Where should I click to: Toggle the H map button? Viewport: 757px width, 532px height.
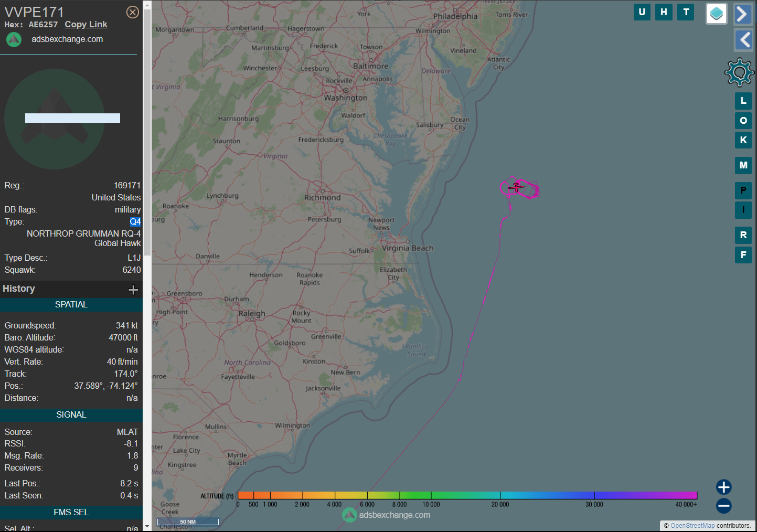(x=664, y=12)
